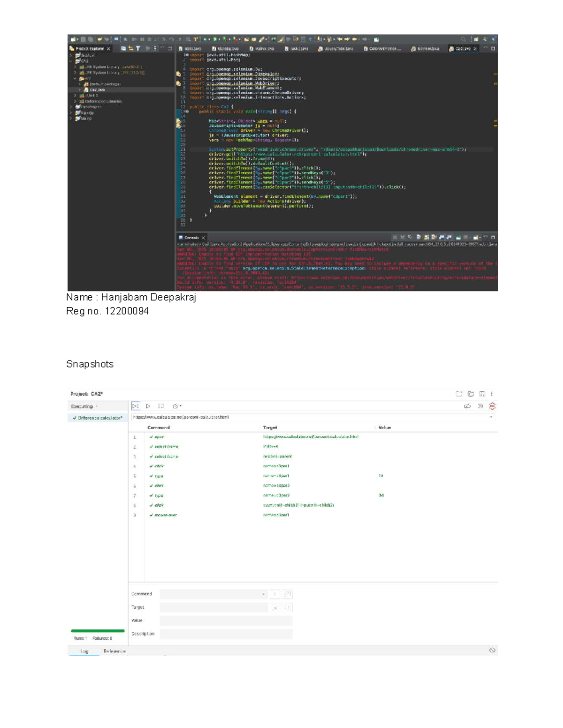
Task: Close the Console view tab
Action: pyautogui.click(x=203, y=238)
